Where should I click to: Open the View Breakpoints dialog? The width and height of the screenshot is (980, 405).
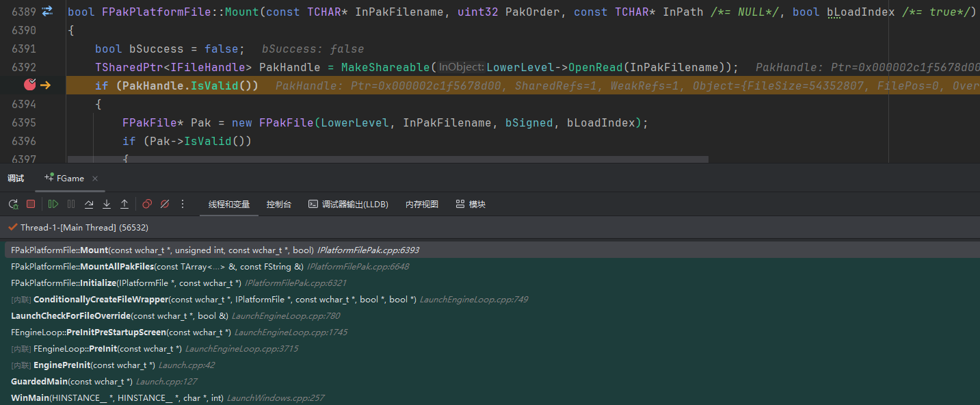tap(147, 204)
